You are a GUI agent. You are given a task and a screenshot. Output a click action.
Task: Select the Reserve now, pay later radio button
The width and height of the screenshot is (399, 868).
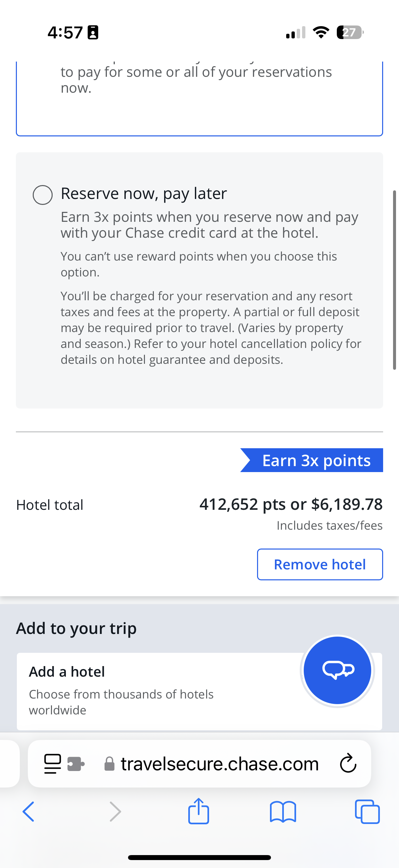click(42, 195)
